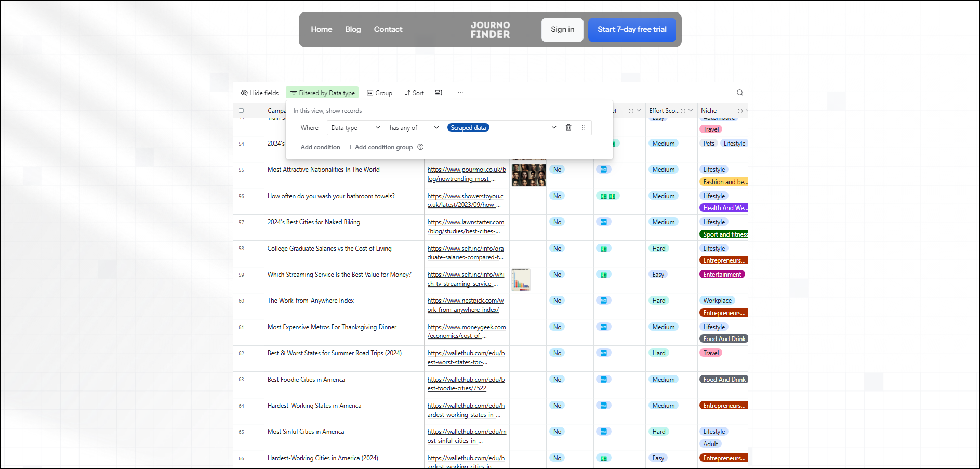Open the pourmoi.co.uk link in row 55
This screenshot has width=980, height=469.
tap(466, 174)
